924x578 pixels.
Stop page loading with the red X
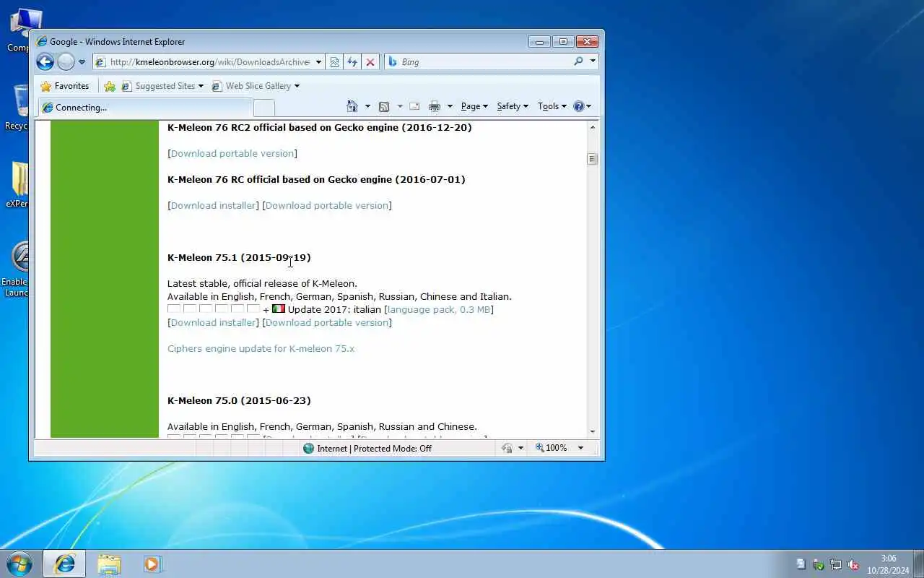point(370,62)
